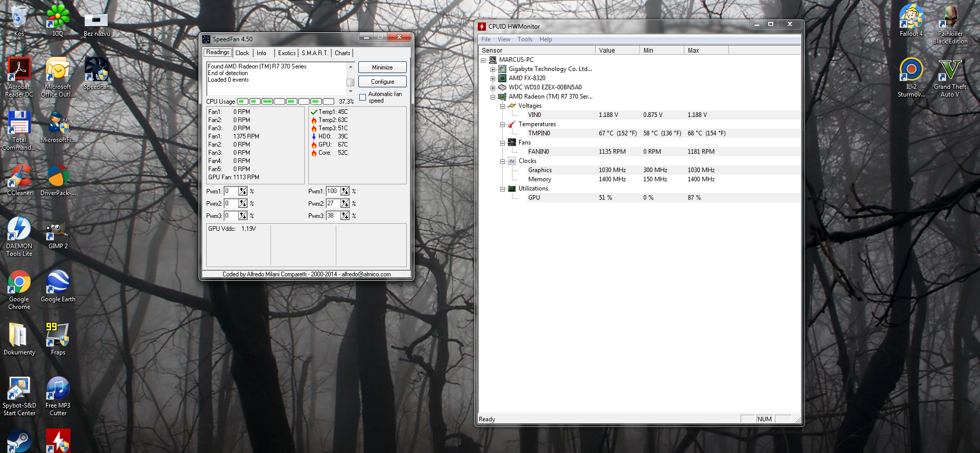The width and height of the screenshot is (980, 453).
Task: Open Acrobat Reader DC shortcut
Action: 19,71
